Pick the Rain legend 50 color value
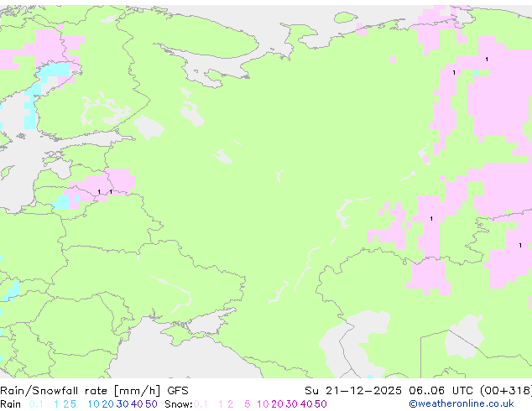 [151, 404]
